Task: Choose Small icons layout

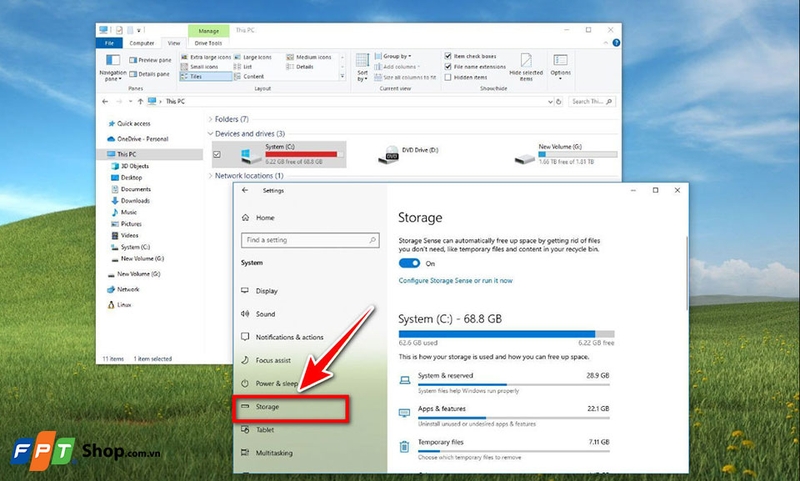Action: [x=199, y=67]
